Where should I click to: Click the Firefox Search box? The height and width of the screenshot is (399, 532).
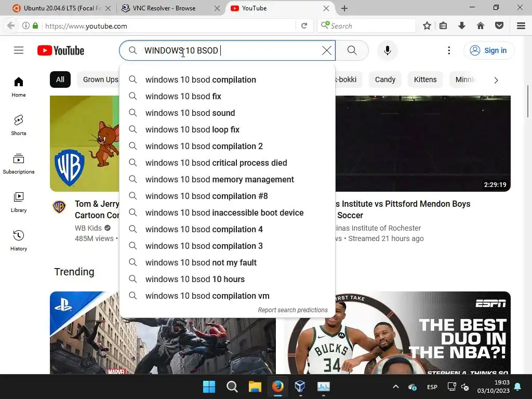[x=366, y=26]
